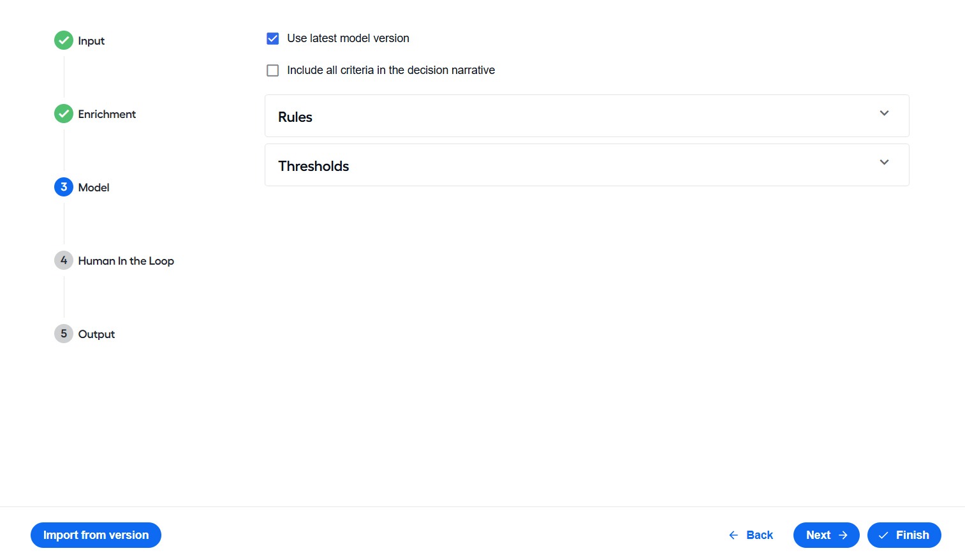
Task: Enable Include all criteria in decision narrative
Action: point(273,70)
